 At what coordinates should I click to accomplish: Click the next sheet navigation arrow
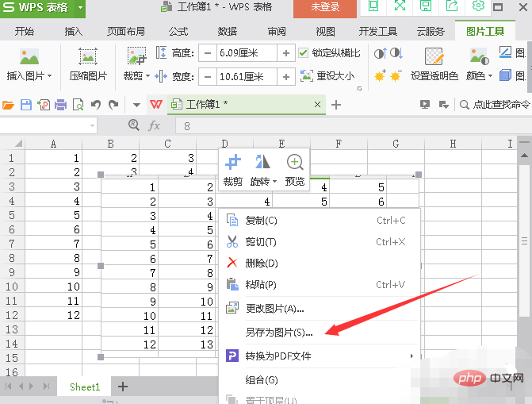point(32,387)
